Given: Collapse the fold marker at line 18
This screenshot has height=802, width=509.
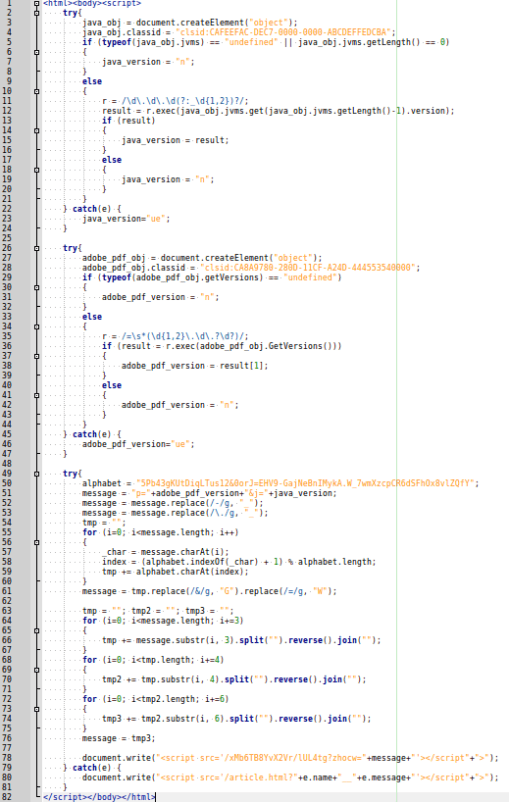Looking at the screenshot, I should tap(36, 170).
